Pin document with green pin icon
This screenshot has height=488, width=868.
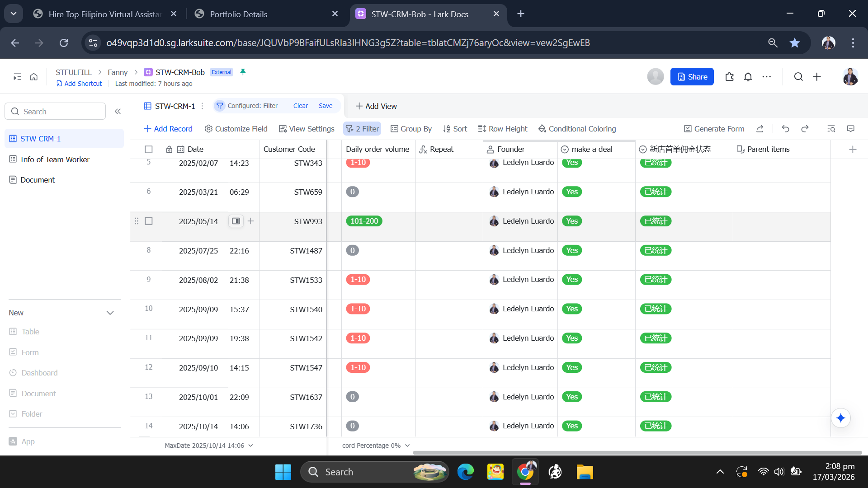[x=243, y=72]
